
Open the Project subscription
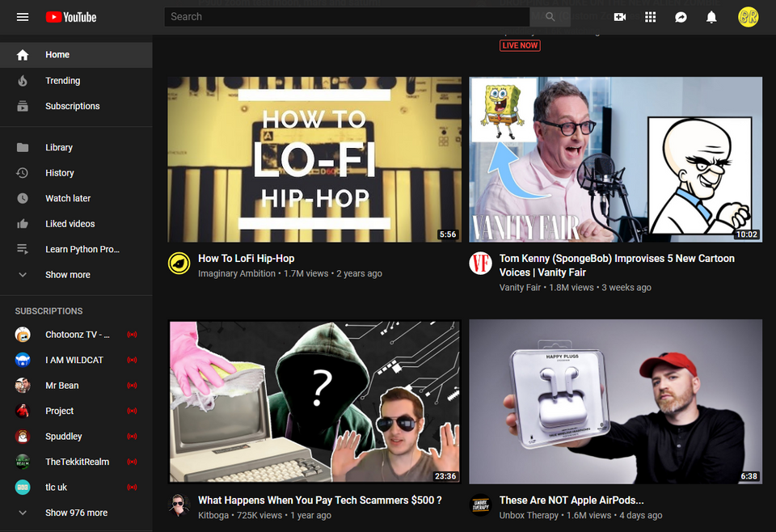pyautogui.click(x=76, y=411)
